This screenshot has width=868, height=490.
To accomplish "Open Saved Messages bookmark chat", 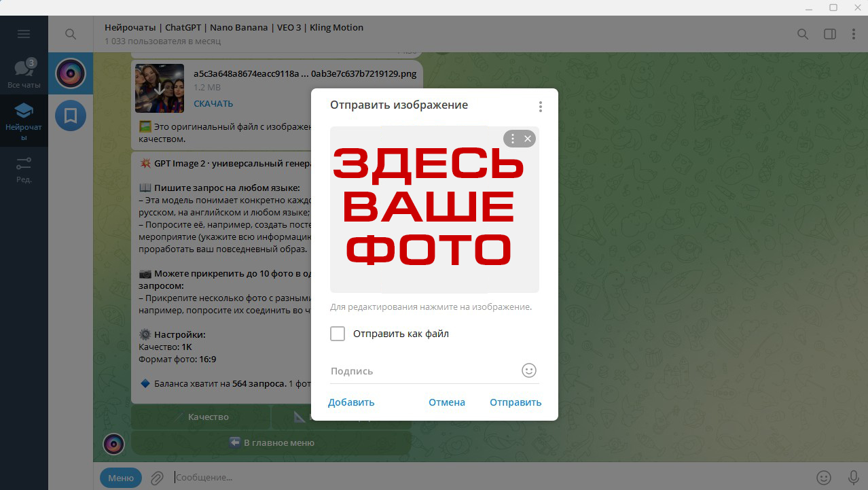I will (x=70, y=115).
